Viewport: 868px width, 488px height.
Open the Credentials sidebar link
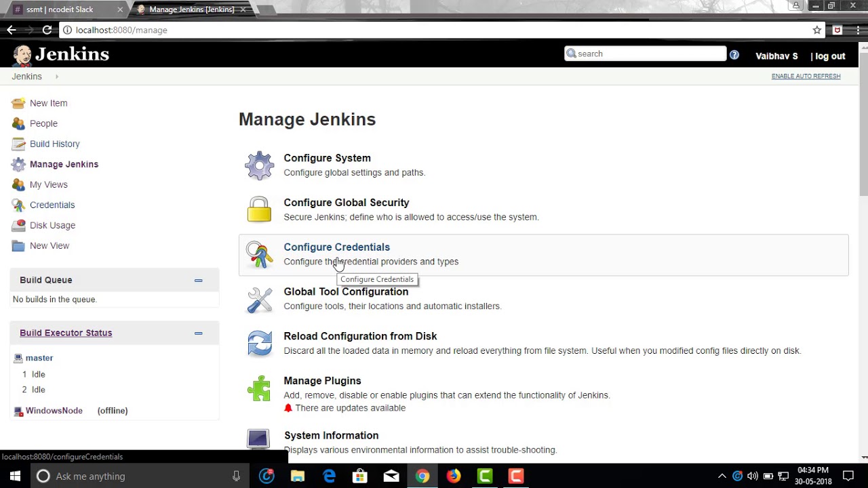tap(52, 205)
